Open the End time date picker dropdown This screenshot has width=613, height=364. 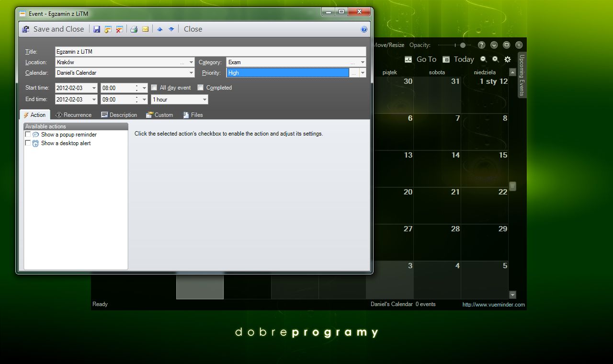94,100
